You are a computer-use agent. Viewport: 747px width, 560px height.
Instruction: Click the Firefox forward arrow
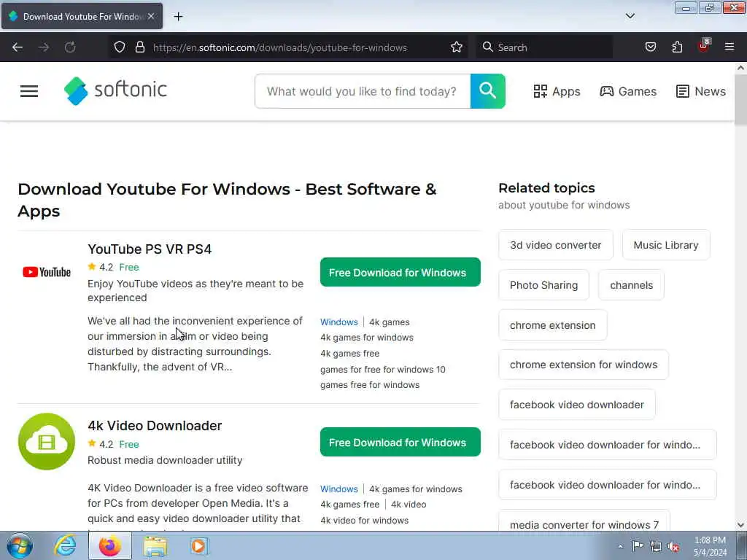(x=44, y=47)
